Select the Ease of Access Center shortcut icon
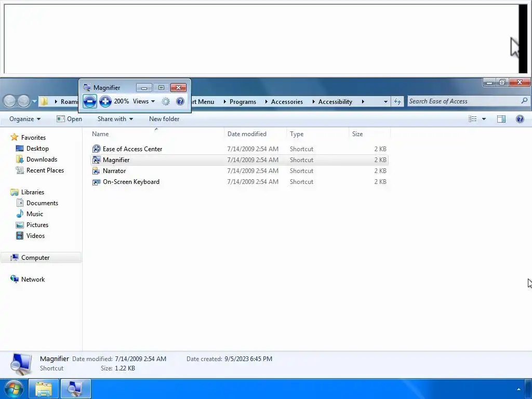The width and height of the screenshot is (532, 399). click(x=96, y=149)
